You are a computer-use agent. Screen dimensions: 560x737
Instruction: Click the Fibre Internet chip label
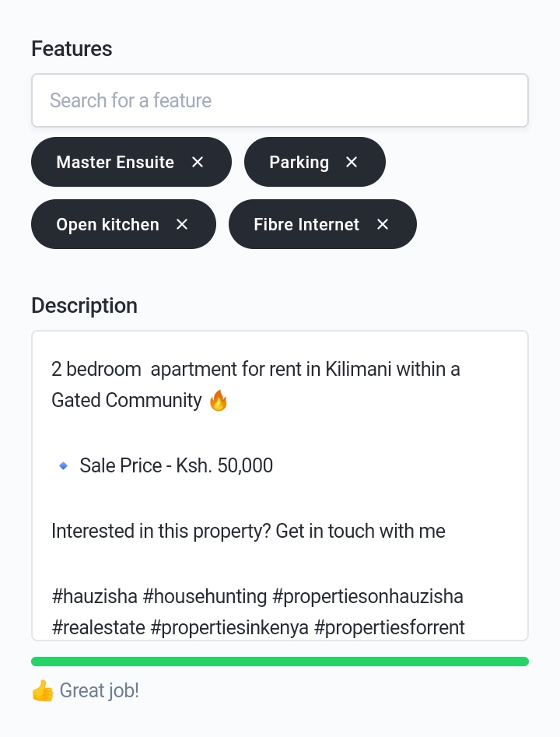(x=306, y=225)
